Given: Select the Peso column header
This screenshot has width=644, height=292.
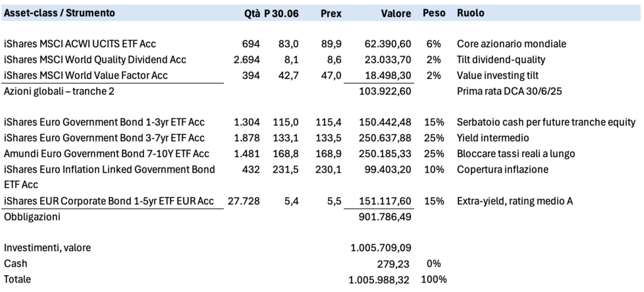Looking at the screenshot, I should [434, 13].
